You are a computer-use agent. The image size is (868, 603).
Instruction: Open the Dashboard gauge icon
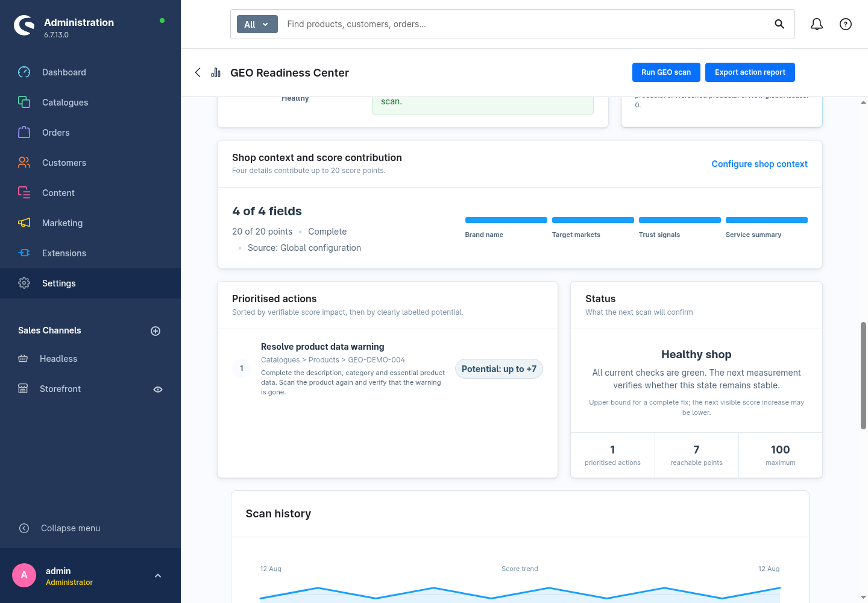point(24,72)
